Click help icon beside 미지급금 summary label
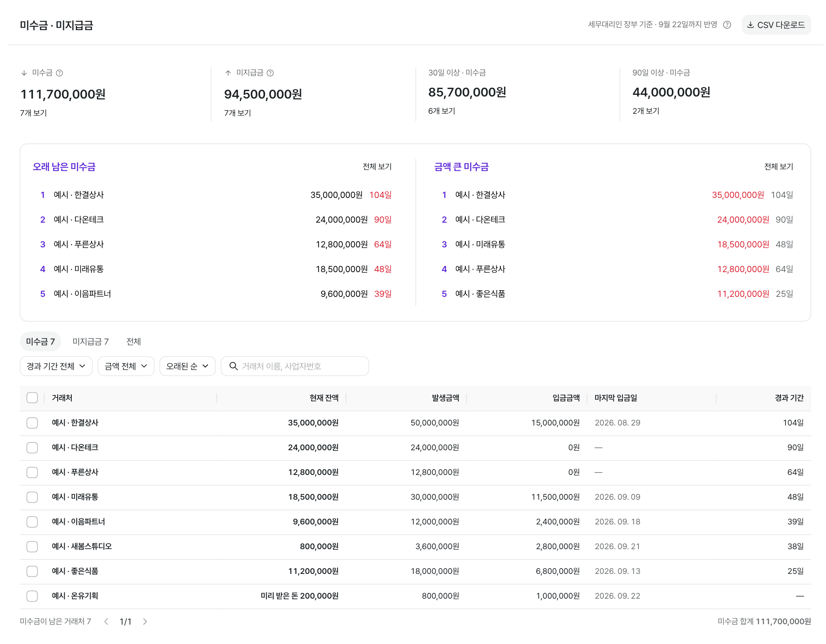The image size is (826, 644). 270,73
